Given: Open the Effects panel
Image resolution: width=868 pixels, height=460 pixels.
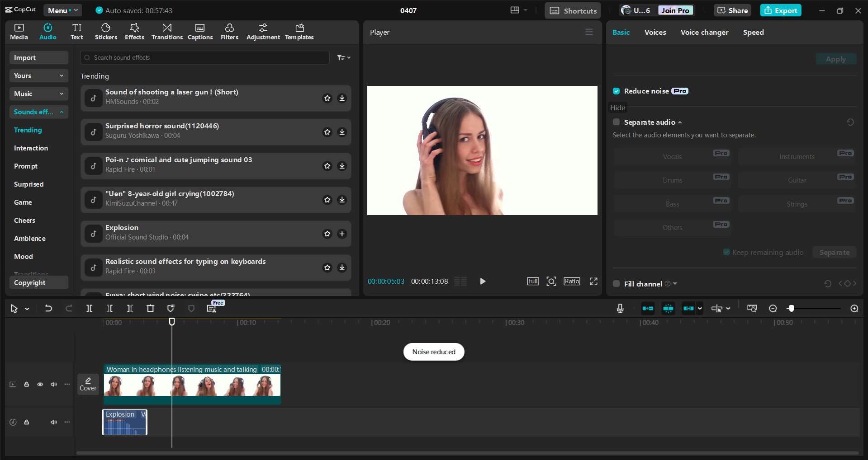Looking at the screenshot, I should pyautogui.click(x=134, y=32).
